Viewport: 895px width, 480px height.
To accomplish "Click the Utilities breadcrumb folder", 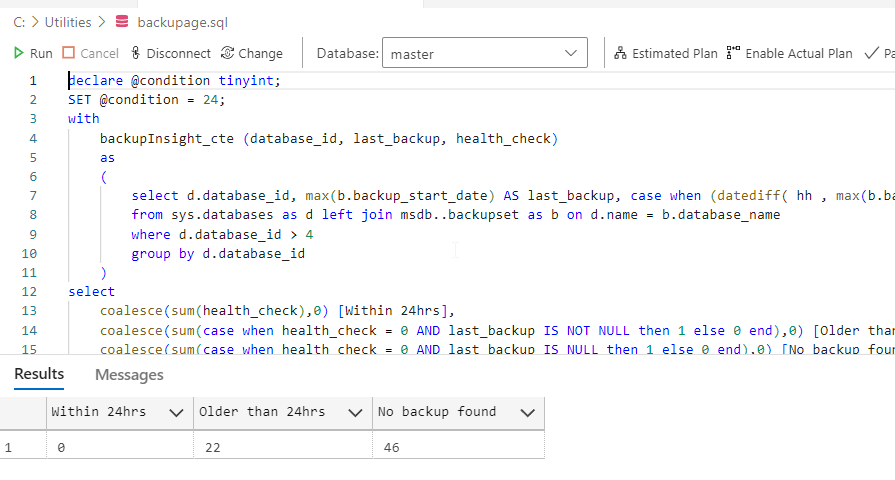I will (68, 22).
